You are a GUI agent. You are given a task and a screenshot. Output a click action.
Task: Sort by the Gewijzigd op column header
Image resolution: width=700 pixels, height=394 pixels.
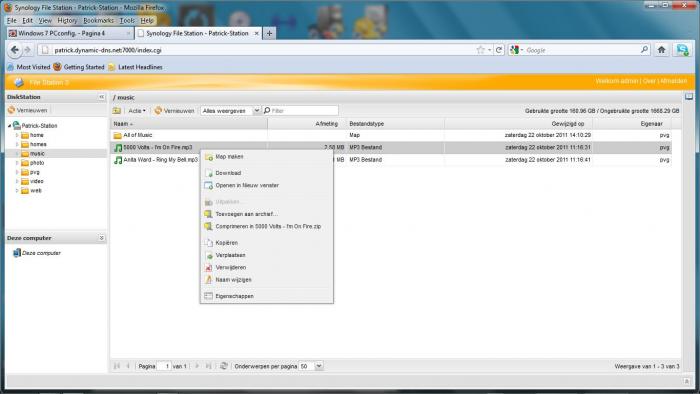(518, 124)
